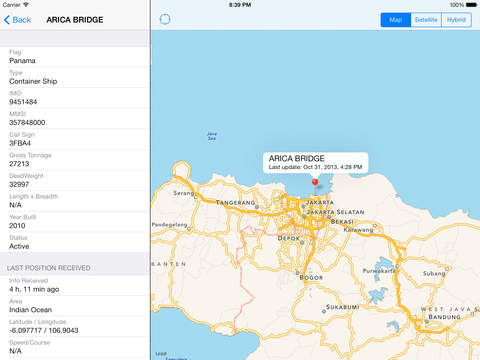Screen dimensions: 480x360
Task: Tap the Java Sea label on map
Action: tap(212, 136)
